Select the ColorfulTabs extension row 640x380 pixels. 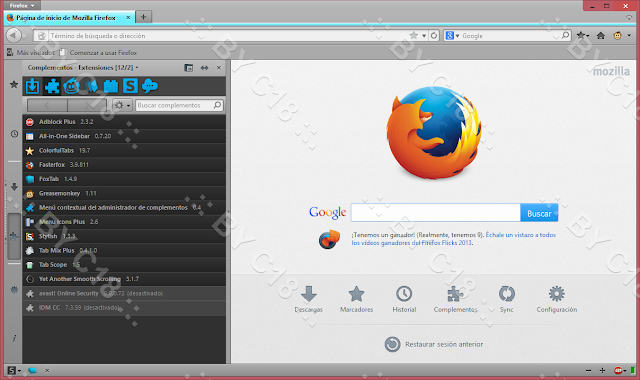click(124, 150)
